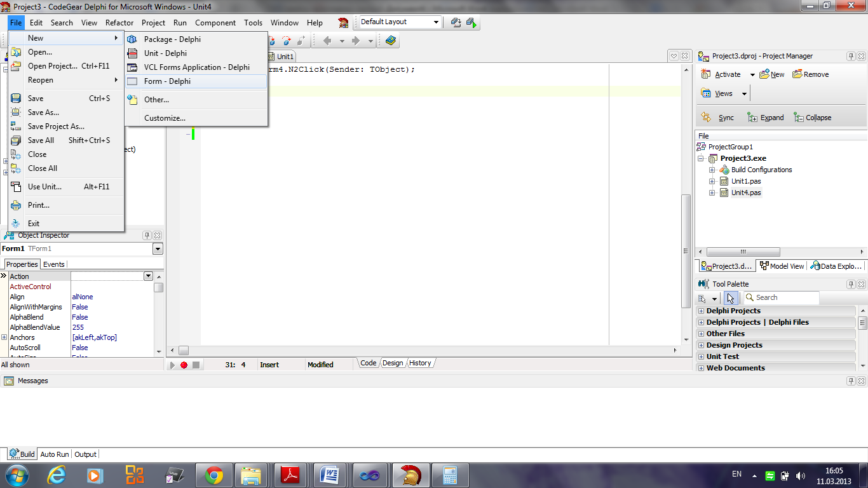Click the Back navigation arrow icon
Screen dimensions: 868x488
point(328,41)
